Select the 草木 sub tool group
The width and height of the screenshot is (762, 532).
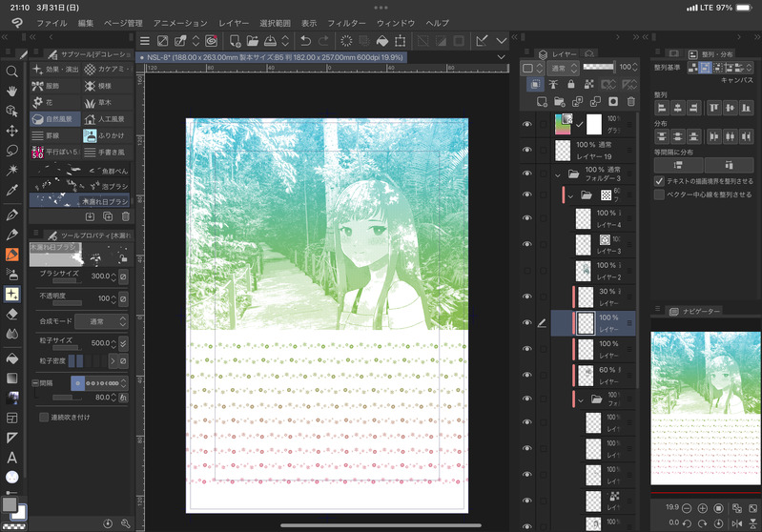tap(108, 103)
